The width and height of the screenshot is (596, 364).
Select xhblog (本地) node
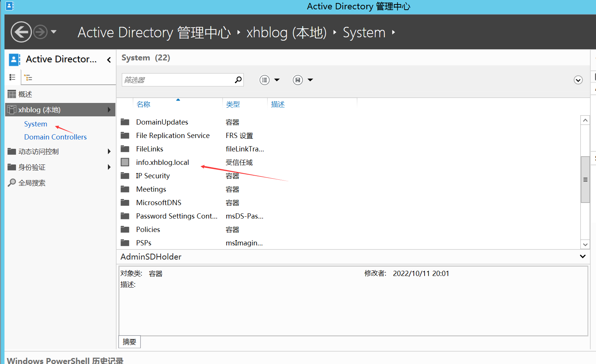tap(60, 110)
